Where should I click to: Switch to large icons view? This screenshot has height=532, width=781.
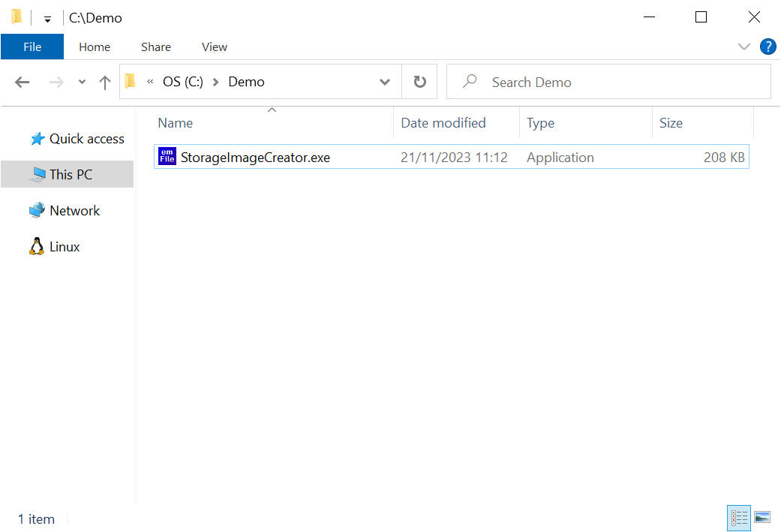(x=762, y=518)
